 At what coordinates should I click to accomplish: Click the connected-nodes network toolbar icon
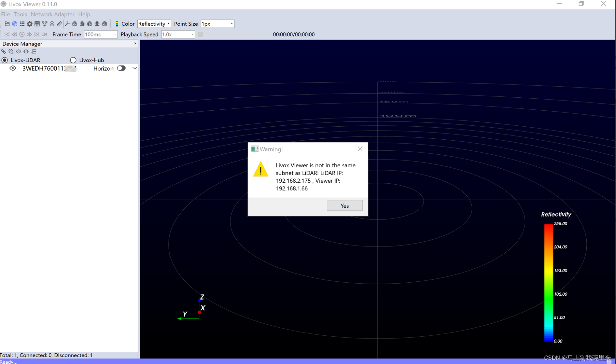tap(44, 24)
